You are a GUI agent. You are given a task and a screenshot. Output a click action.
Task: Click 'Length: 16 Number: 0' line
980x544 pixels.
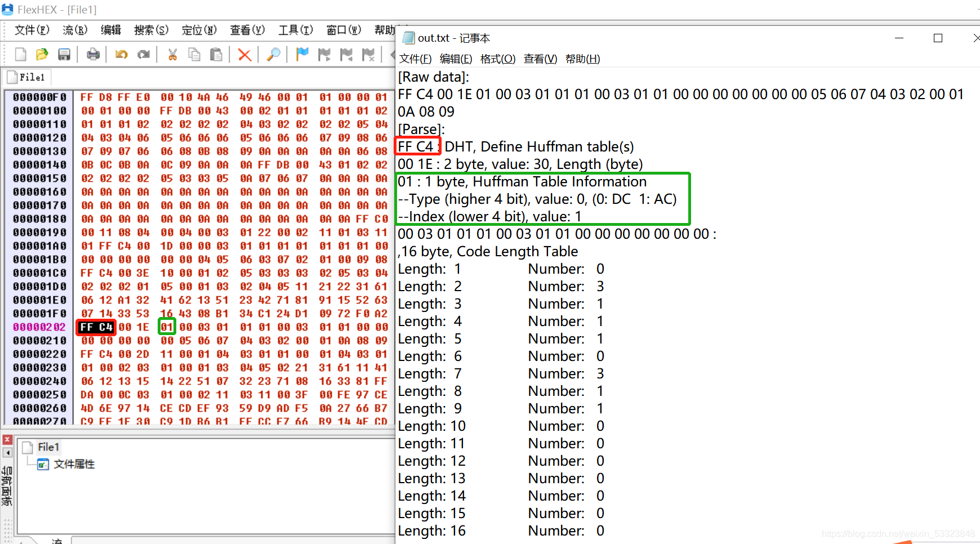point(501,530)
